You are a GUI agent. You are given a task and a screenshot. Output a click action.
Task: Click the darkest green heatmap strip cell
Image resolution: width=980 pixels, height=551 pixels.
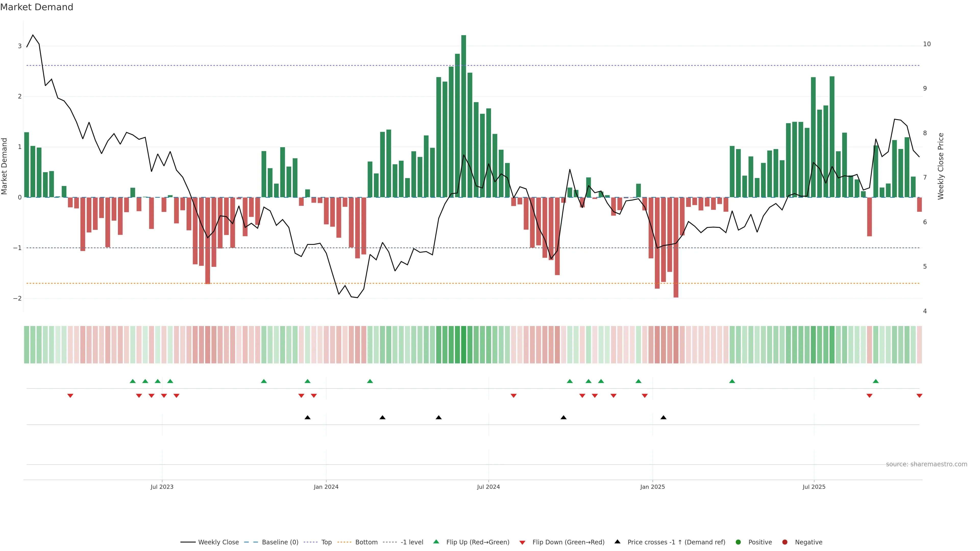[x=463, y=345]
